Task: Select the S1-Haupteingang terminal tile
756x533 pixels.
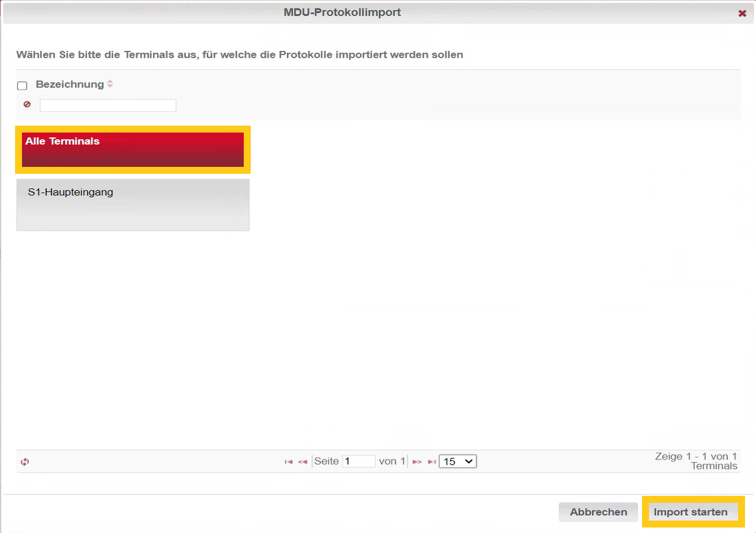Action: click(x=133, y=205)
